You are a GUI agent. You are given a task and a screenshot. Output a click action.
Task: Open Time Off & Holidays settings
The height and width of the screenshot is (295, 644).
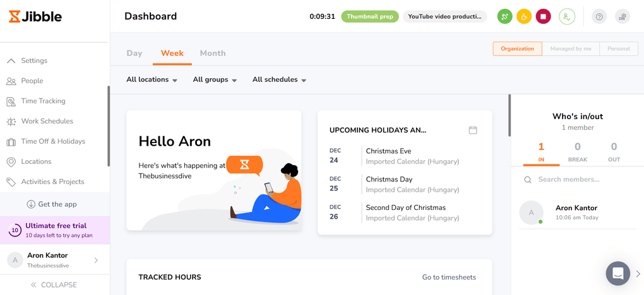(55, 142)
